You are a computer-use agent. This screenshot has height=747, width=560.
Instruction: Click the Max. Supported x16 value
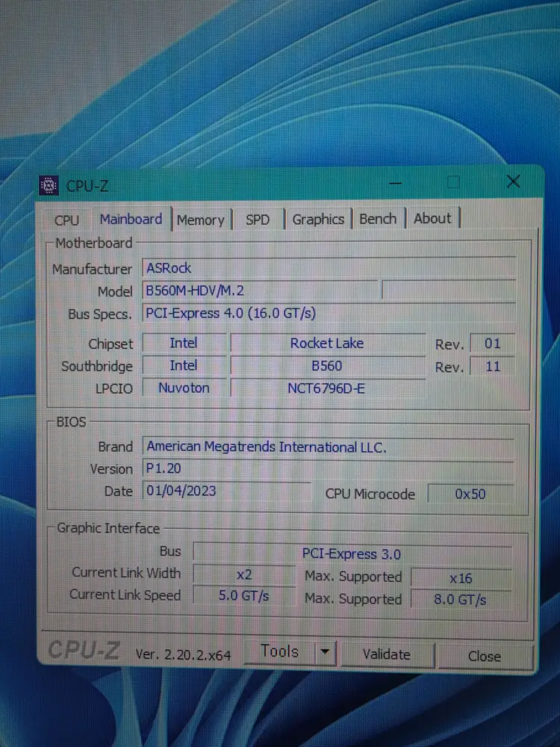click(x=461, y=578)
